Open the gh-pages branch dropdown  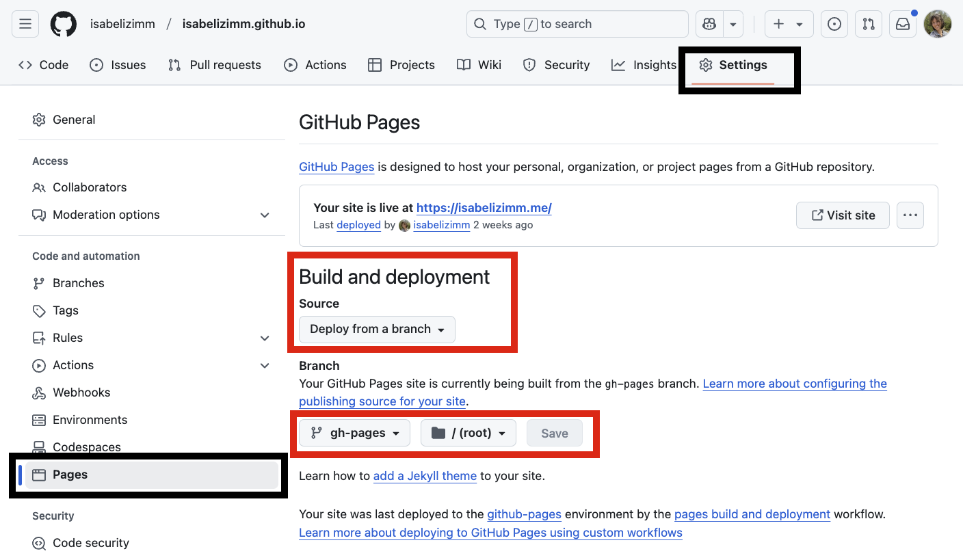coord(354,434)
